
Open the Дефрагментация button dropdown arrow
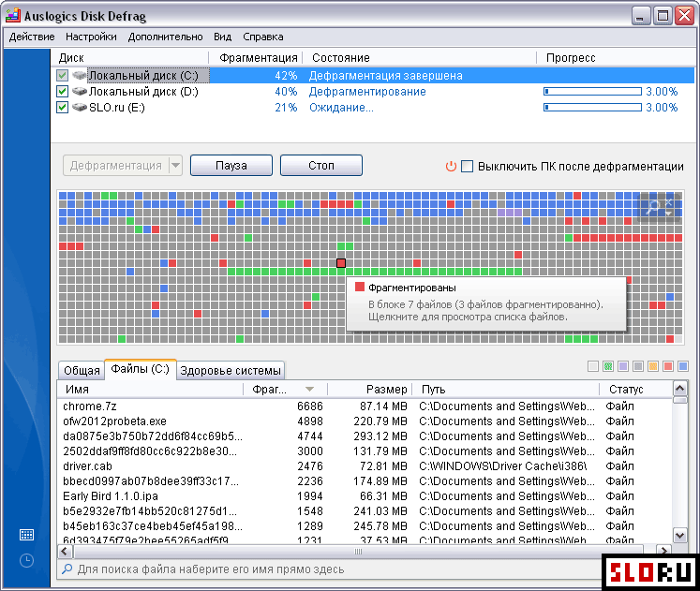tap(176, 166)
